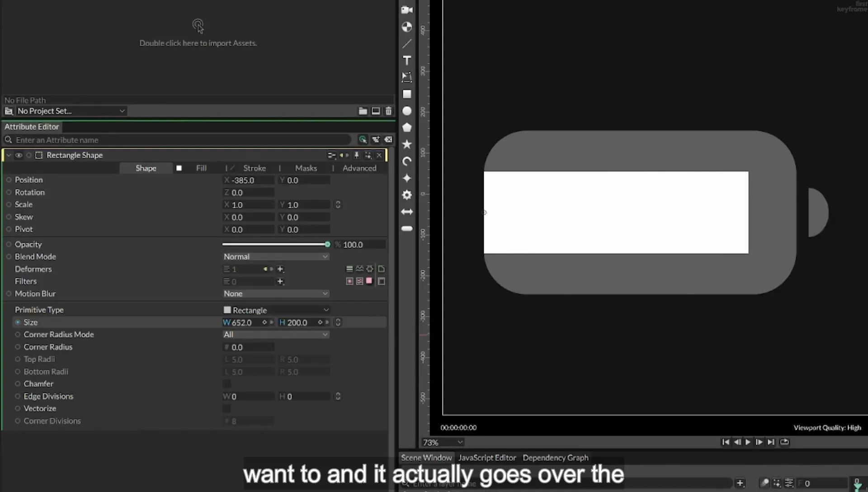Select the Cog shape tool
This screenshot has height=492, width=868.
pos(407,195)
